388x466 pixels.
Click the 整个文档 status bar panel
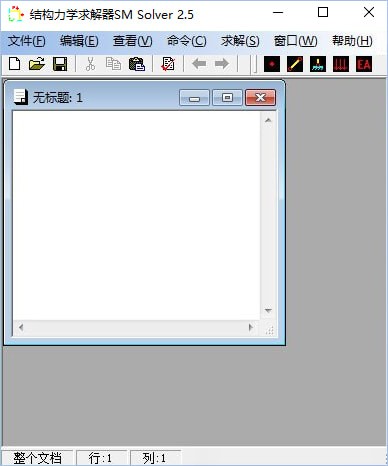tap(37, 458)
